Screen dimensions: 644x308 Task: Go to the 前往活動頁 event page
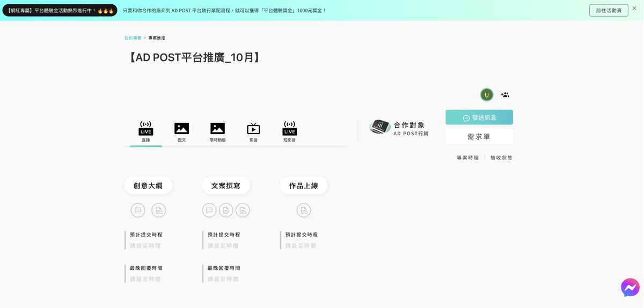pyautogui.click(x=608, y=10)
